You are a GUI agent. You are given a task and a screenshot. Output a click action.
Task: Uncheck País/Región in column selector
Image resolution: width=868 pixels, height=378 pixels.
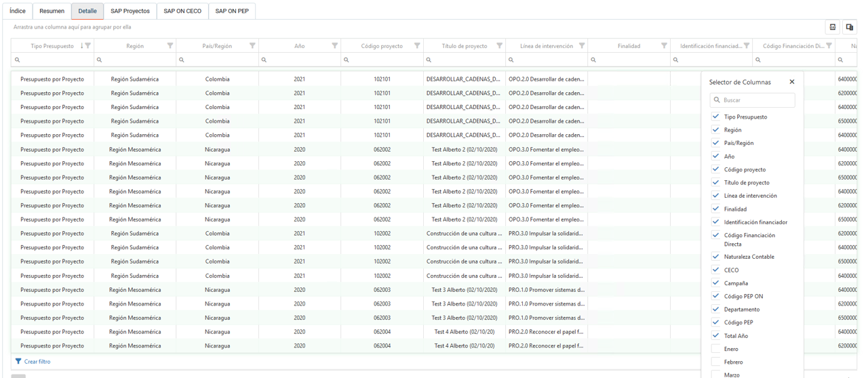pos(715,143)
